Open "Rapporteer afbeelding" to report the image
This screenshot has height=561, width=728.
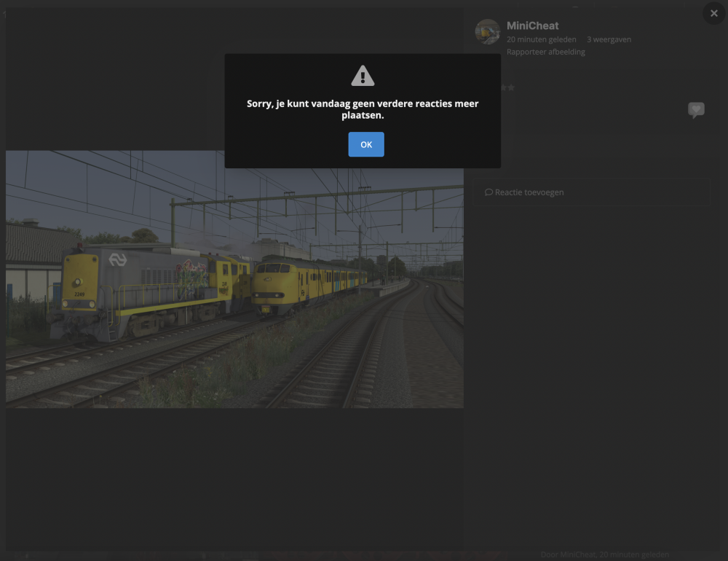tap(546, 51)
